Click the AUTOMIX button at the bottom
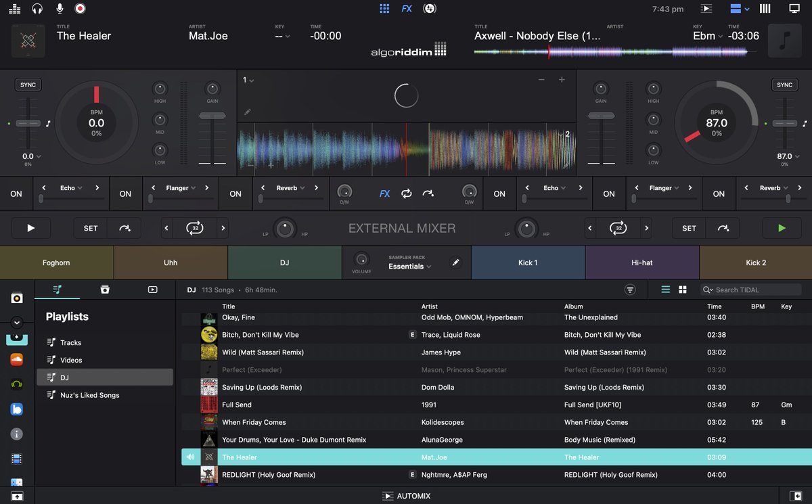The height and width of the screenshot is (504, 812). 406,496
